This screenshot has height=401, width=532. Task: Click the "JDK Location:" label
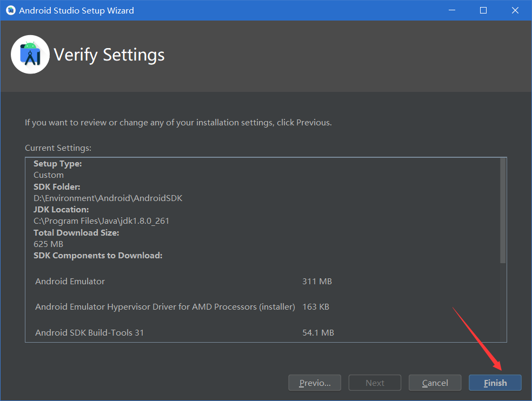61,209
